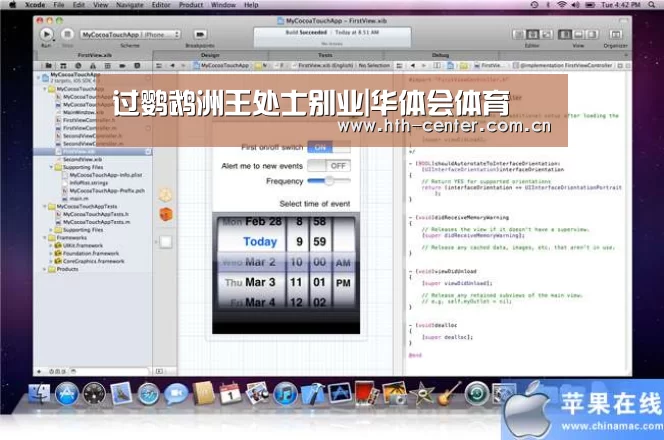Click the Run button in Xcode toolbar
The width and height of the screenshot is (664, 440).
click(x=46, y=34)
